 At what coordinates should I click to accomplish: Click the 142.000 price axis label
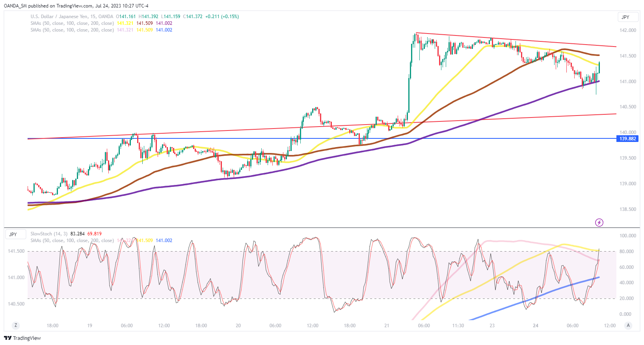pos(628,30)
